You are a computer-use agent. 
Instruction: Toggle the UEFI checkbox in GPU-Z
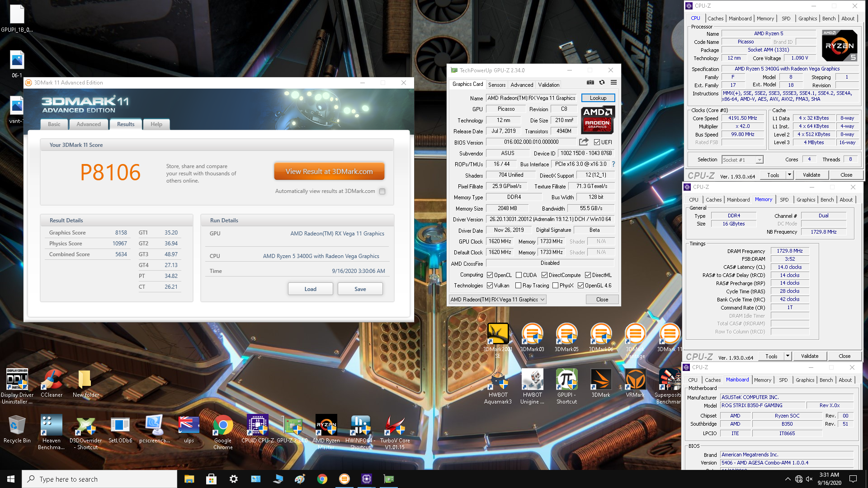pyautogui.click(x=597, y=142)
